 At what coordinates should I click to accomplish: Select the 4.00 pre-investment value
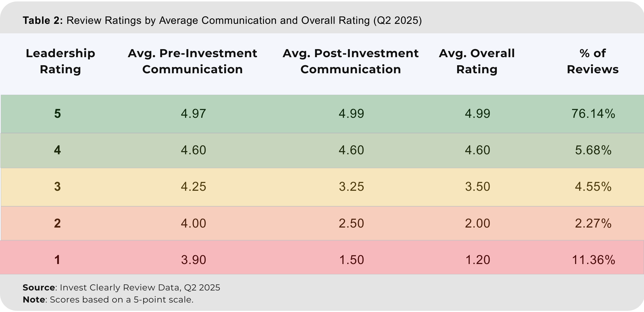(x=193, y=224)
